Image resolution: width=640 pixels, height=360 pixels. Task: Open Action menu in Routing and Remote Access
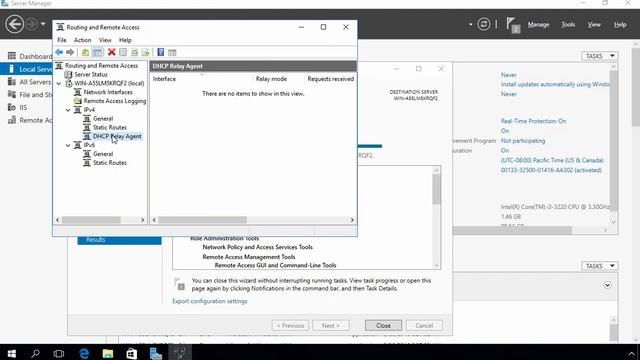82,40
